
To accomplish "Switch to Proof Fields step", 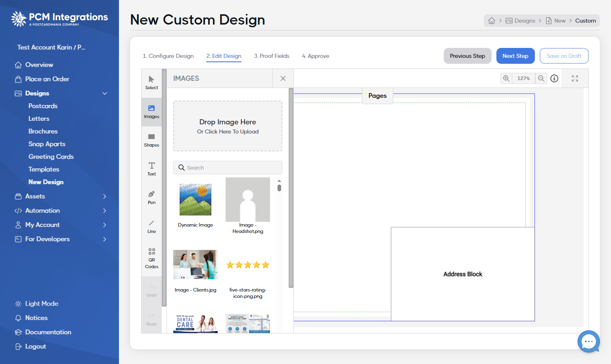I will pos(272,56).
